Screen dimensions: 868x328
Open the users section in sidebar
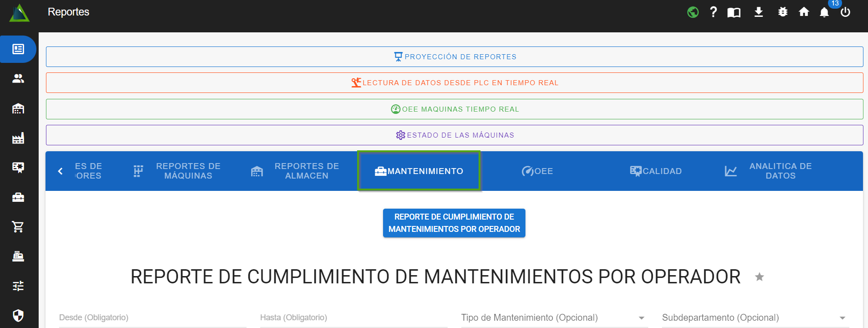(x=18, y=79)
